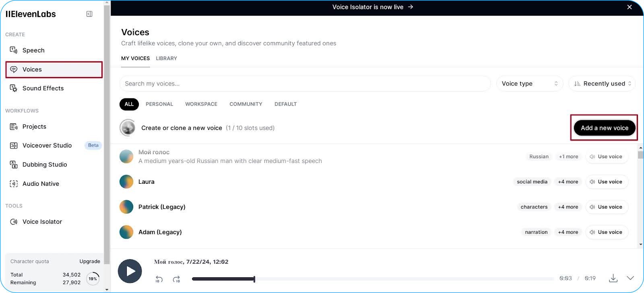
Task: Show +4 more tags for Laura
Action: tap(568, 182)
